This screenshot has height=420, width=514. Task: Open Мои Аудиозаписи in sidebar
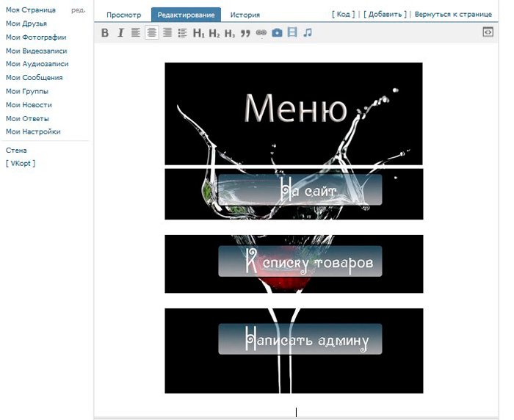pyautogui.click(x=37, y=64)
